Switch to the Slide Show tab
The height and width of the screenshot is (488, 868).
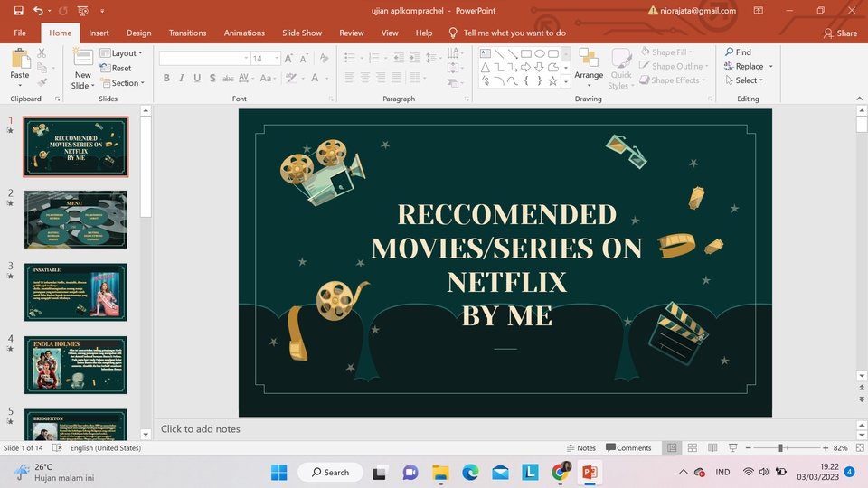point(302,33)
